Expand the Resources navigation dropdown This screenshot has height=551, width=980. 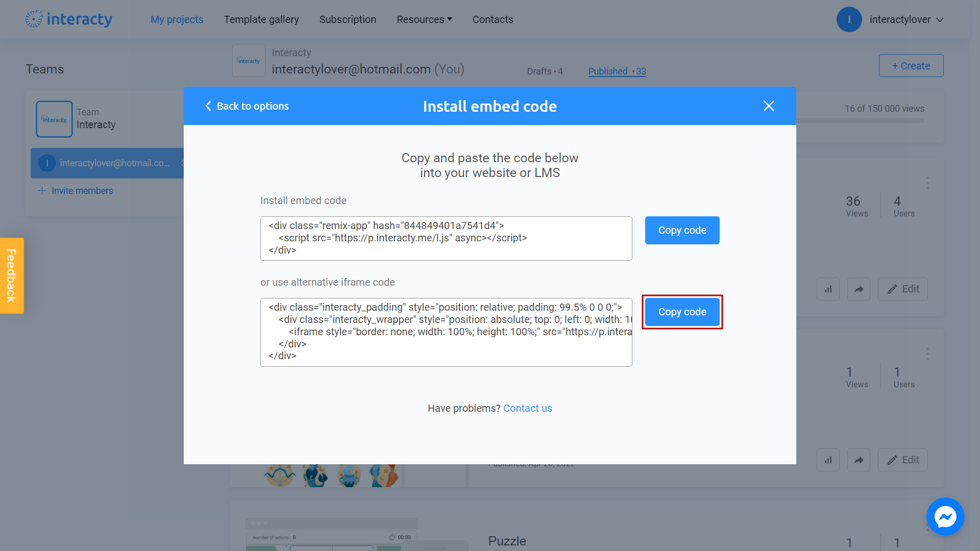(x=423, y=19)
